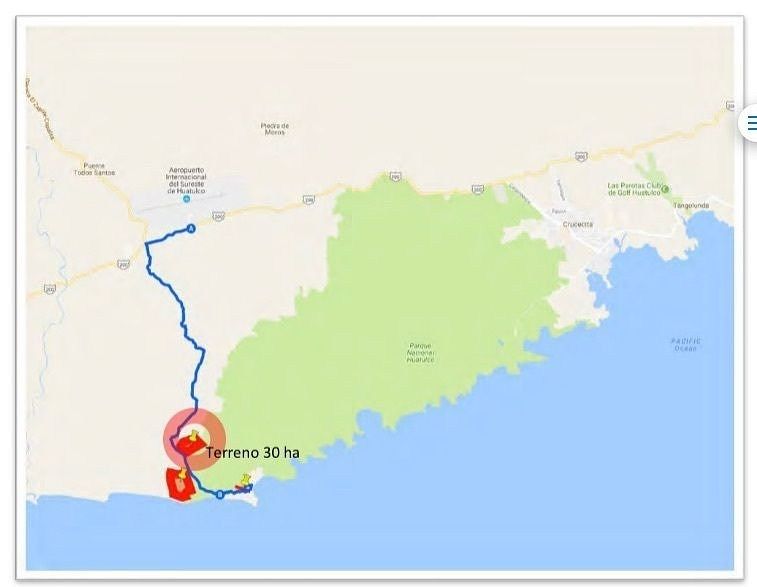The image size is (757, 587).
Task: Click the Pacific Ocean label
Action: (686, 344)
